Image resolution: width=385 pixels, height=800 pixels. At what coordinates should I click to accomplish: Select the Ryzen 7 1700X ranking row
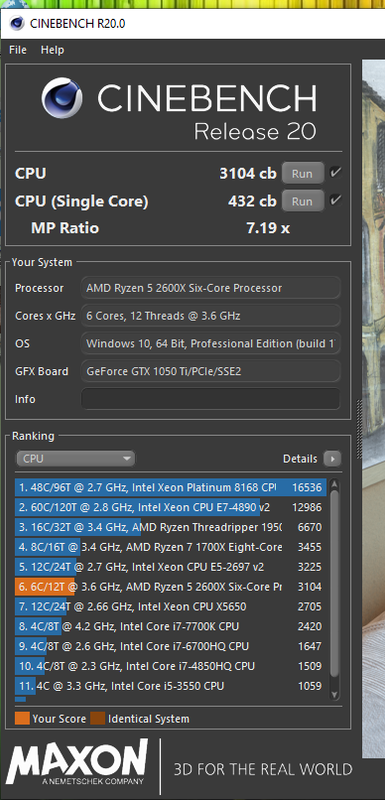click(x=170, y=547)
